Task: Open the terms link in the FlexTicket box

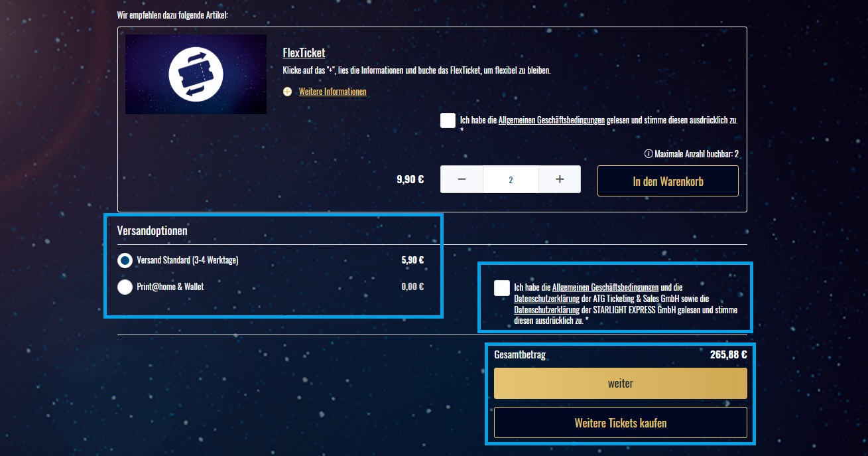Action: pos(551,121)
